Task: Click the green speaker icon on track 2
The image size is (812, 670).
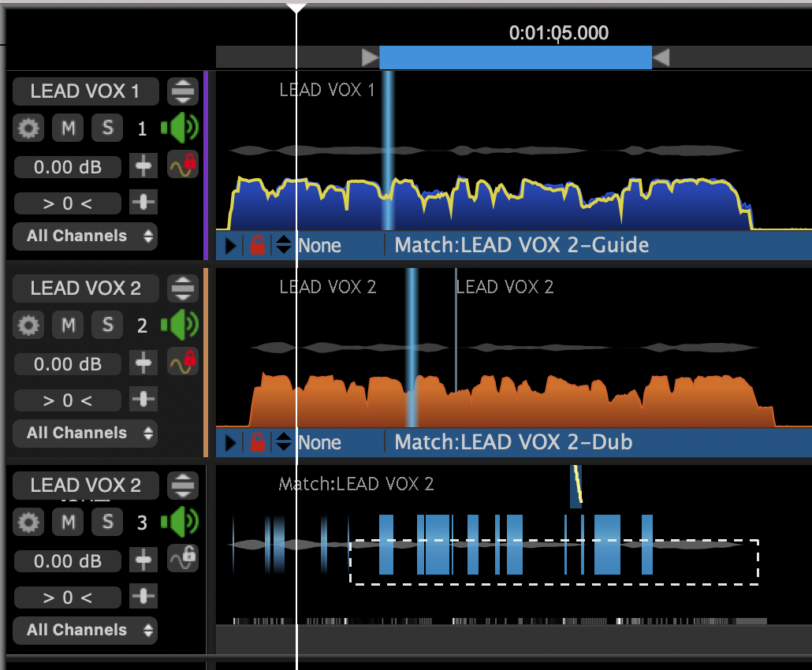Action: tap(179, 325)
